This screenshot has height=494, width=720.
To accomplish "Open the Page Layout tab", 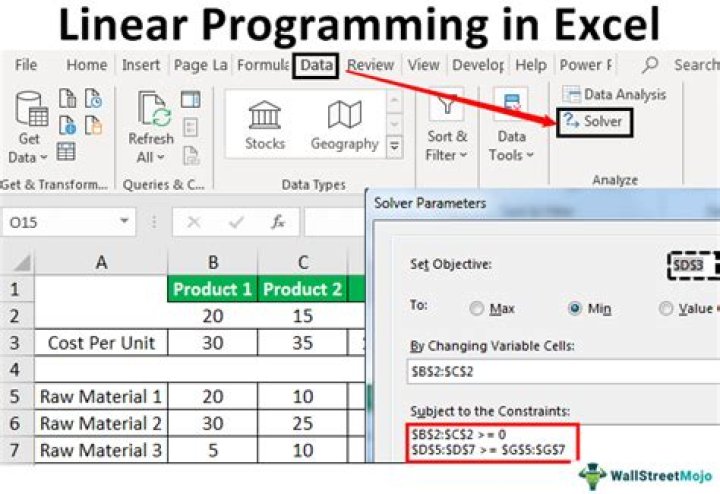I will pyautogui.click(x=201, y=65).
